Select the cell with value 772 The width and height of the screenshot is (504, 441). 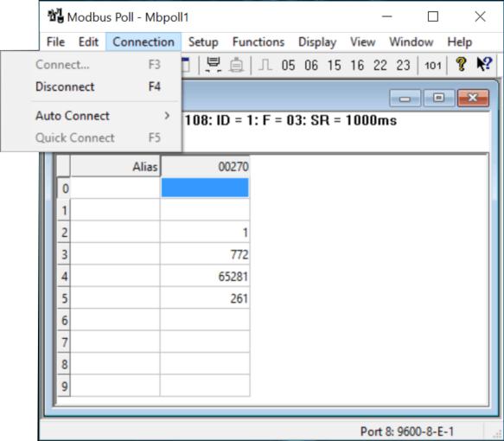pyautogui.click(x=205, y=254)
